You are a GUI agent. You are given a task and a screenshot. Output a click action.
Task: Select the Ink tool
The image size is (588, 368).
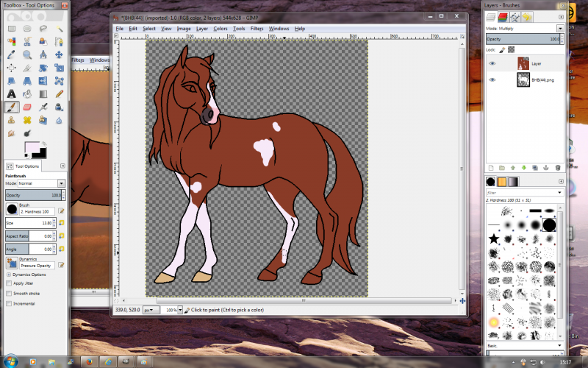59,107
